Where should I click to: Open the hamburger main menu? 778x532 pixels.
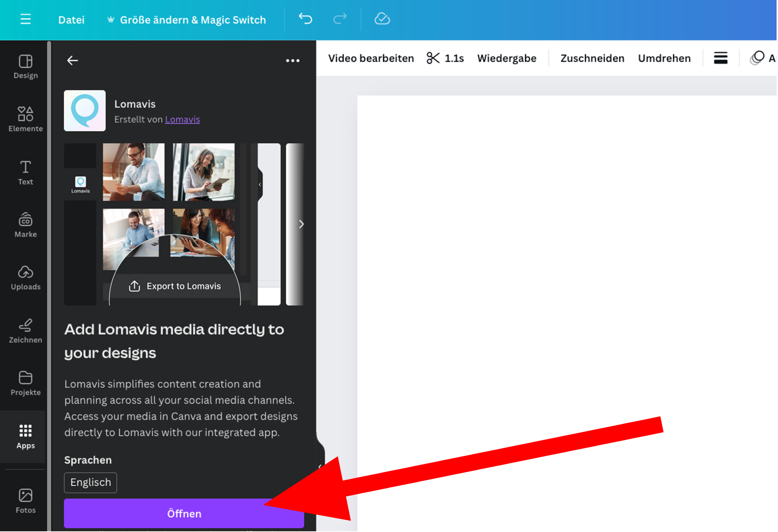(26, 19)
